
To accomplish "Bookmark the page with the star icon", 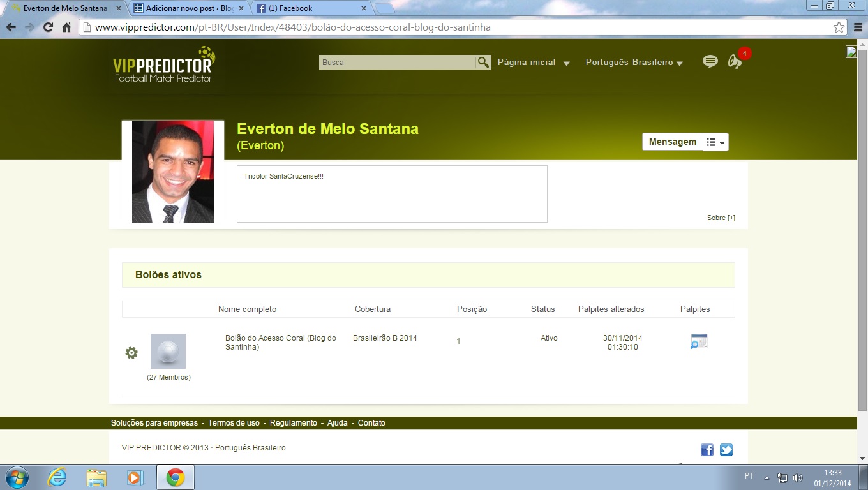I will [x=839, y=27].
